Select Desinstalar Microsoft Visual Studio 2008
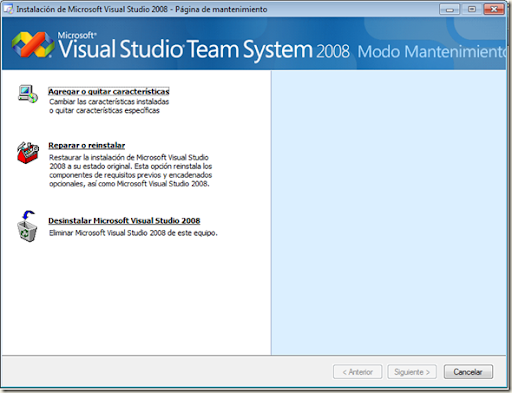 click(124, 221)
